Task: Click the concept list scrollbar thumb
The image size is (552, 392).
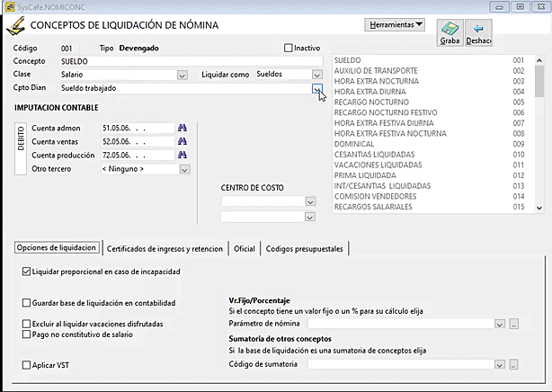Action: (539, 81)
